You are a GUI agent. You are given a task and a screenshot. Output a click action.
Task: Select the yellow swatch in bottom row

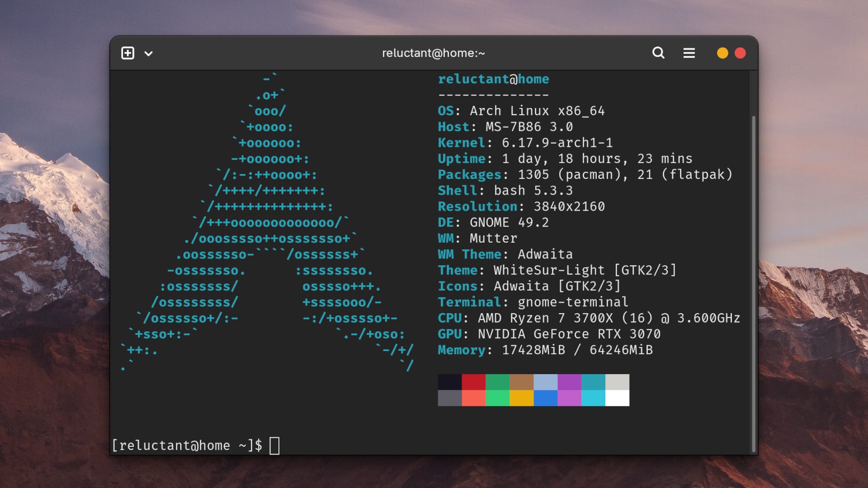[x=521, y=398]
